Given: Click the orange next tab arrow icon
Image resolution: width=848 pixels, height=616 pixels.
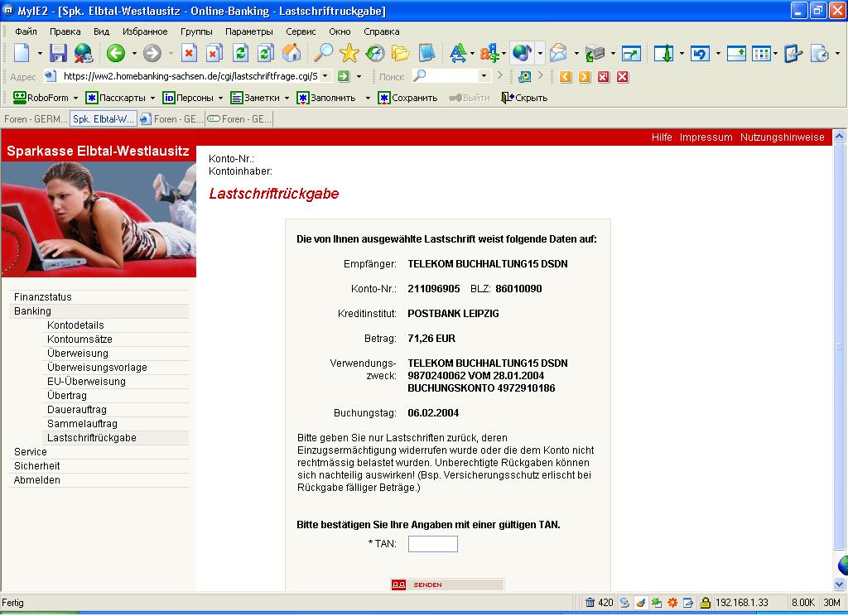Looking at the screenshot, I should (585, 77).
